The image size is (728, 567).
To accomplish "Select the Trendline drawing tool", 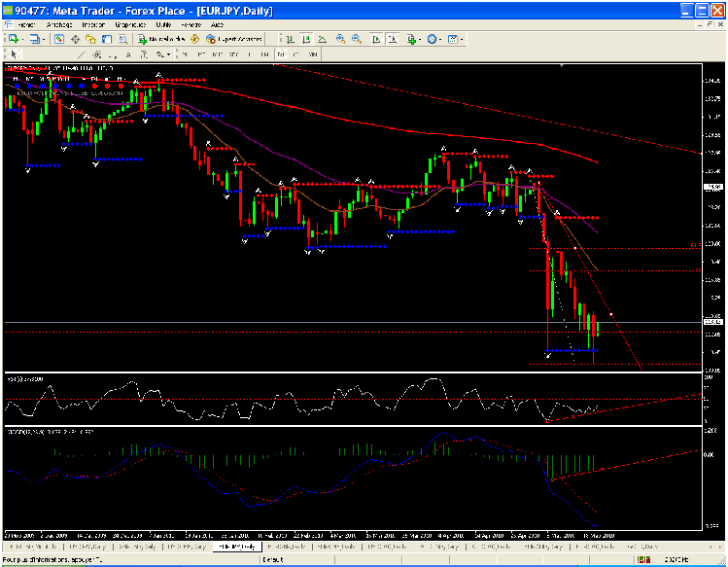I will (82, 54).
